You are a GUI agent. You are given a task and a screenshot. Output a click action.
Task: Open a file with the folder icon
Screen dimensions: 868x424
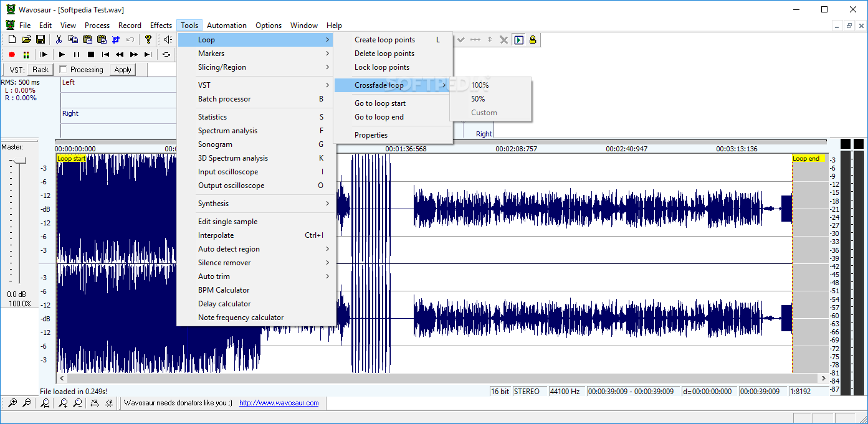26,39
